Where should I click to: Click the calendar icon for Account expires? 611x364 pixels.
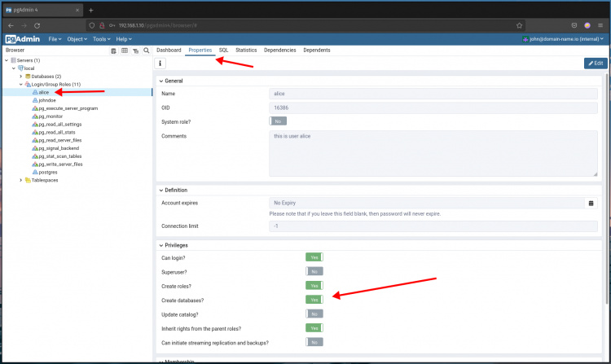pyautogui.click(x=591, y=203)
